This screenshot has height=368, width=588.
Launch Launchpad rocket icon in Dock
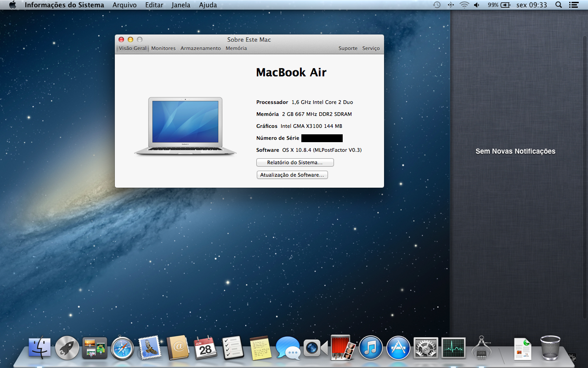click(x=67, y=348)
